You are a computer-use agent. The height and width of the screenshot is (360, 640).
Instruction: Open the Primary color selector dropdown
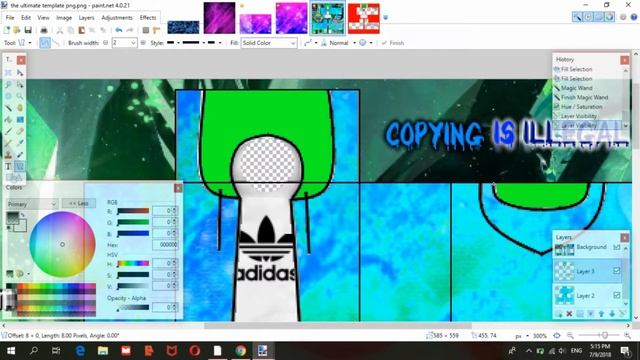[31, 204]
